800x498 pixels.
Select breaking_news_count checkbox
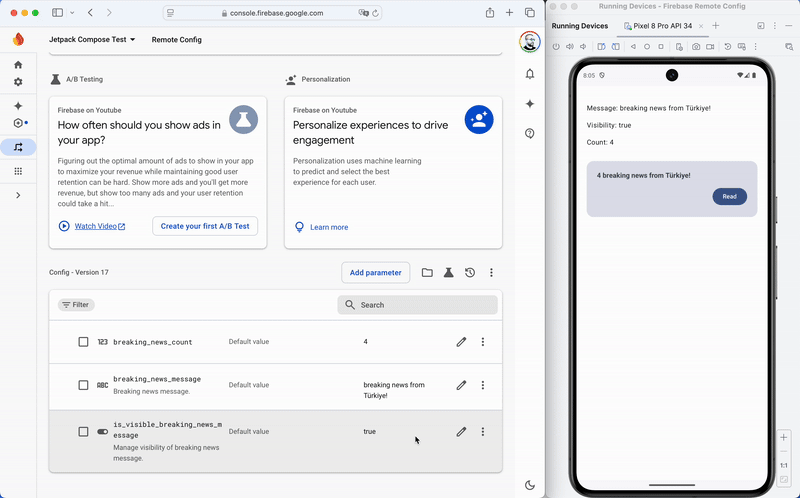tap(83, 342)
